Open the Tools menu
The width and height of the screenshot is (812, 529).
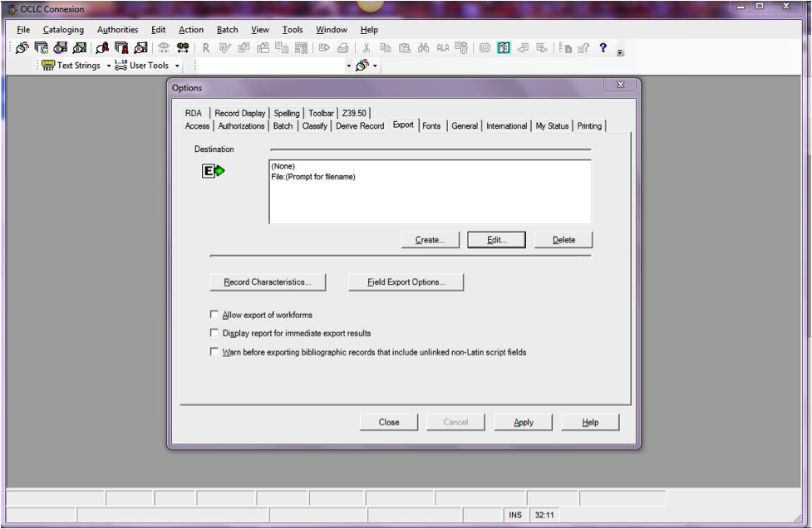293,30
